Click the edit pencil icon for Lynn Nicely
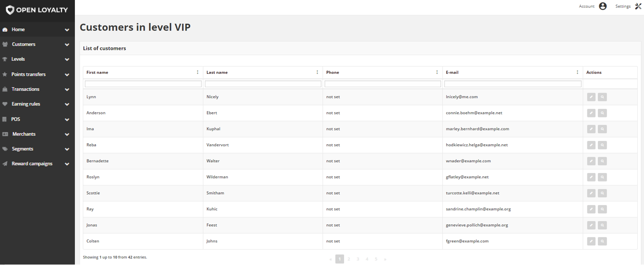The image size is (644, 265). tap(591, 97)
